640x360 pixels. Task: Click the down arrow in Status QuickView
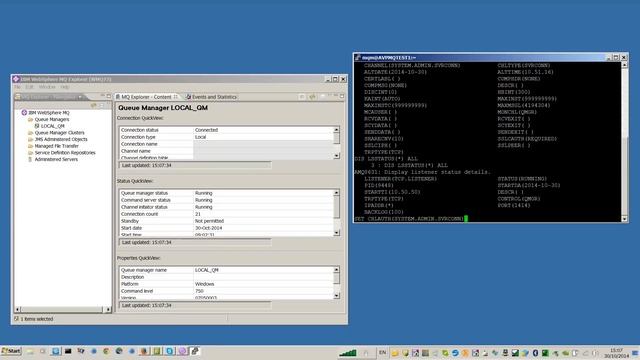pos(336,233)
